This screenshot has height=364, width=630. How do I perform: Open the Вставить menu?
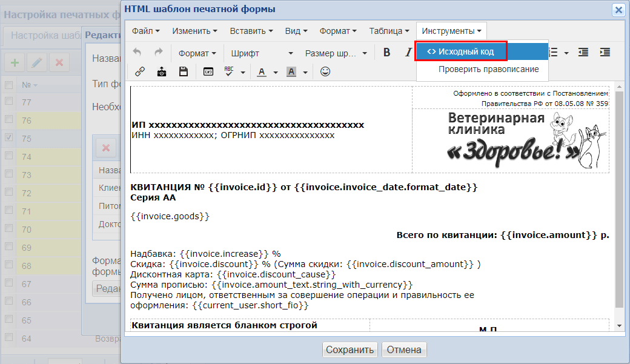[x=251, y=31]
